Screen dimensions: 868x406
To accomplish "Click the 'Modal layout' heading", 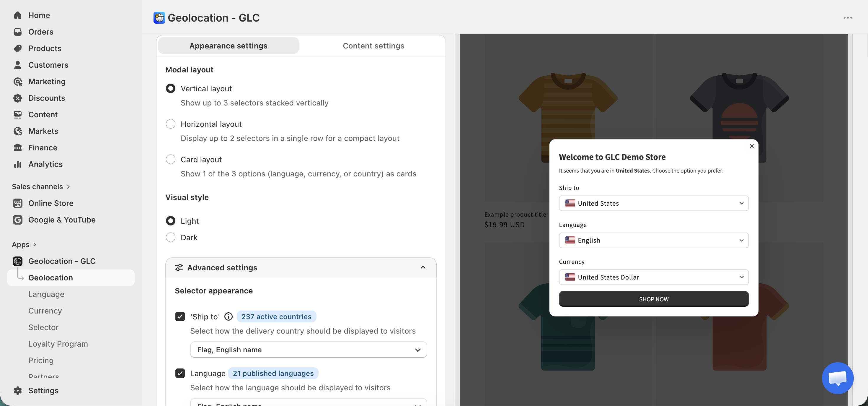I will click(189, 69).
